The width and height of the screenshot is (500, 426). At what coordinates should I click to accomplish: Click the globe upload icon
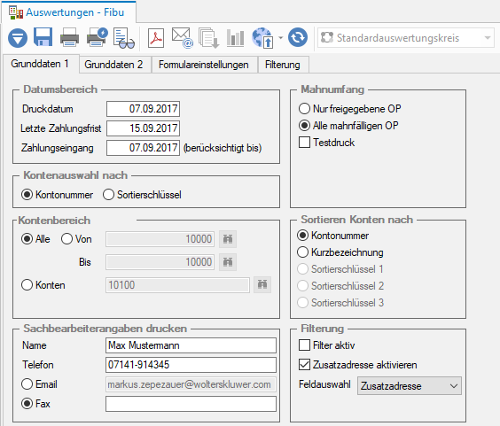click(x=263, y=38)
